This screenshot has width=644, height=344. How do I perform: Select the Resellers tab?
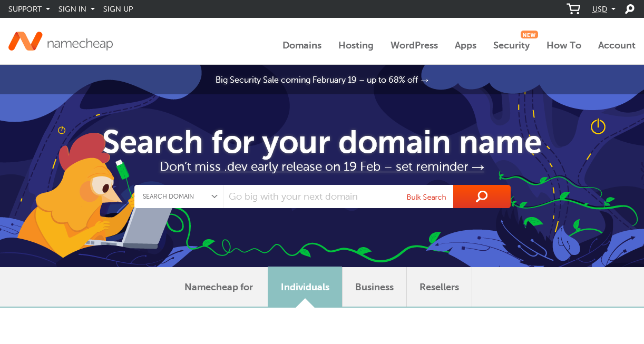pyautogui.click(x=439, y=287)
